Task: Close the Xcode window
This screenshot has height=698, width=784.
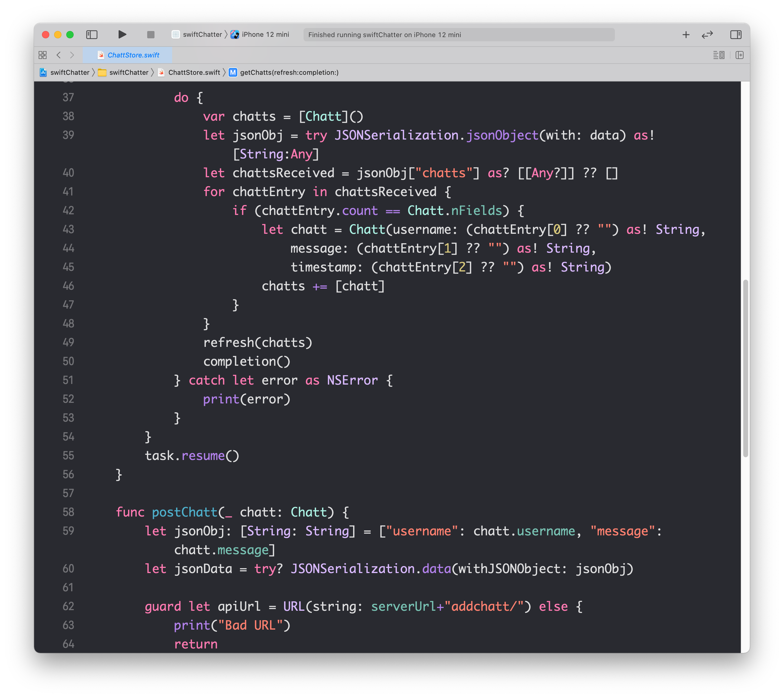Action: coord(46,35)
